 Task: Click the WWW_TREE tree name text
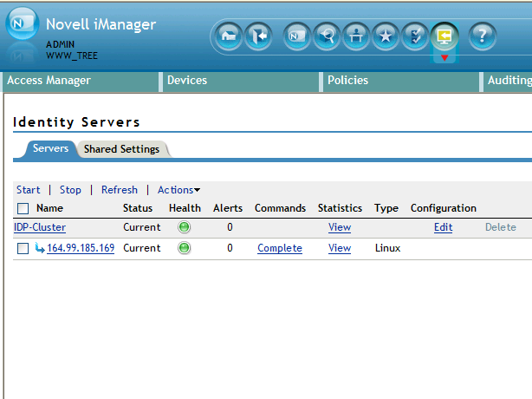(x=72, y=56)
